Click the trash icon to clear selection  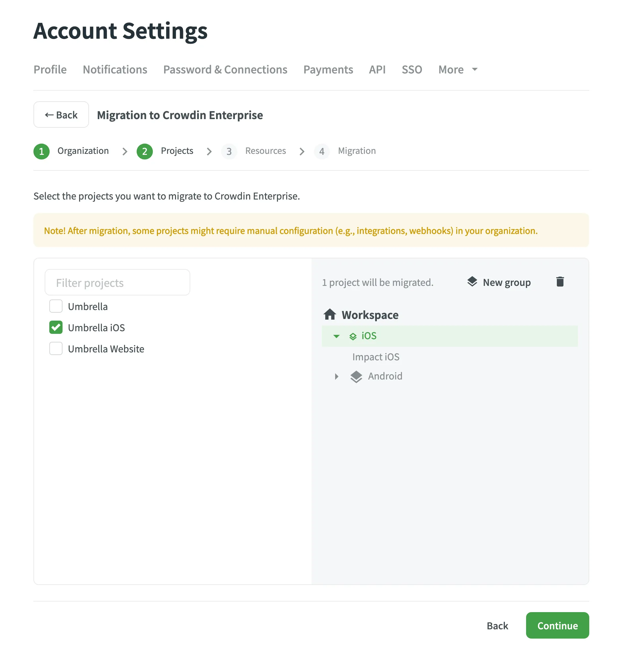(560, 282)
